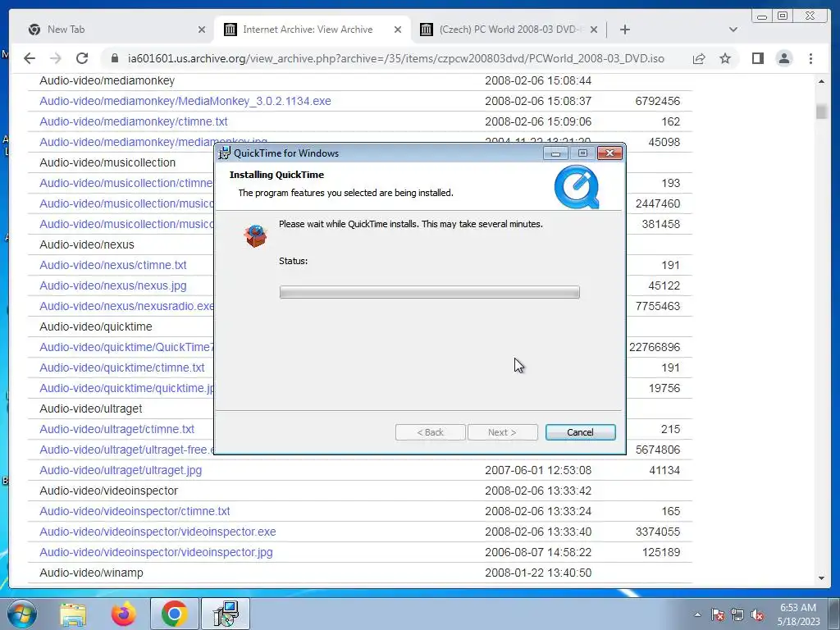Open Audio-video/mediamonkey/ctimne.txt link

click(134, 121)
